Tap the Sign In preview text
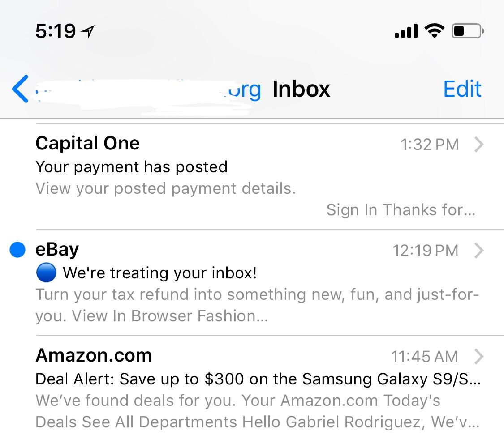The width and height of the screenshot is (504, 439). tap(401, 209)
